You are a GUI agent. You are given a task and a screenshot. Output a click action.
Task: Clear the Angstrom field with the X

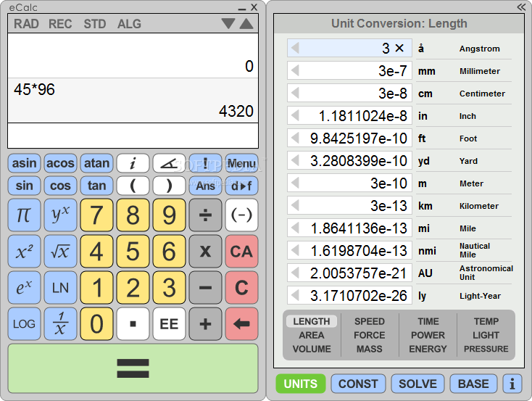coord(399,48)
